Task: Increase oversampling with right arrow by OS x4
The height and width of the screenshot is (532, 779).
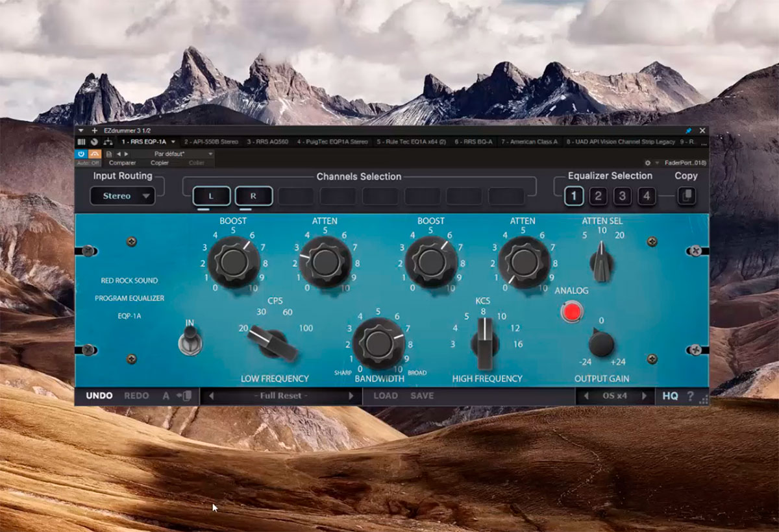Action: 645,396
